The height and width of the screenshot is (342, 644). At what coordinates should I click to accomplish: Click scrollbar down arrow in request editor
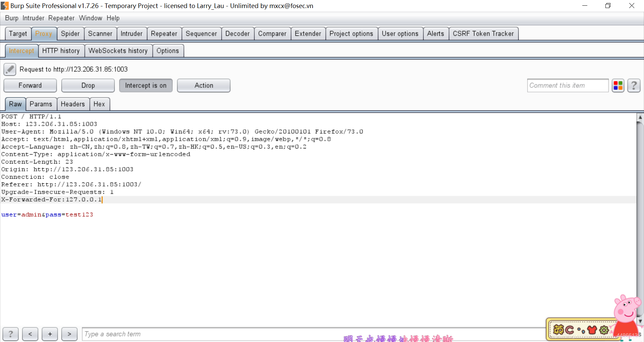point(640,321)
